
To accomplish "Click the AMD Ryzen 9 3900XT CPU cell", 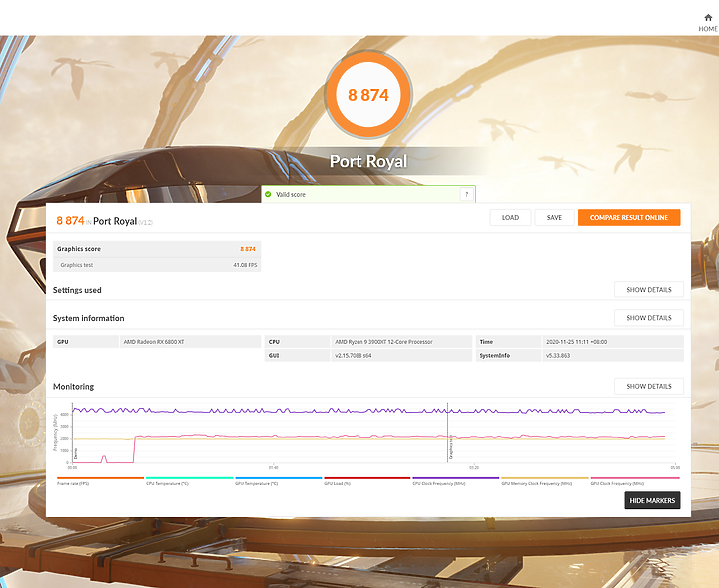I will 401,342.
